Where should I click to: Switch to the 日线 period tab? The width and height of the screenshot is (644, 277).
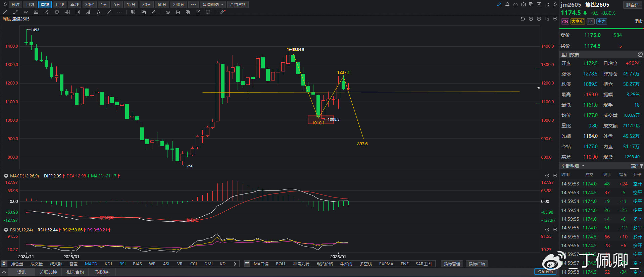click(30, 5)
